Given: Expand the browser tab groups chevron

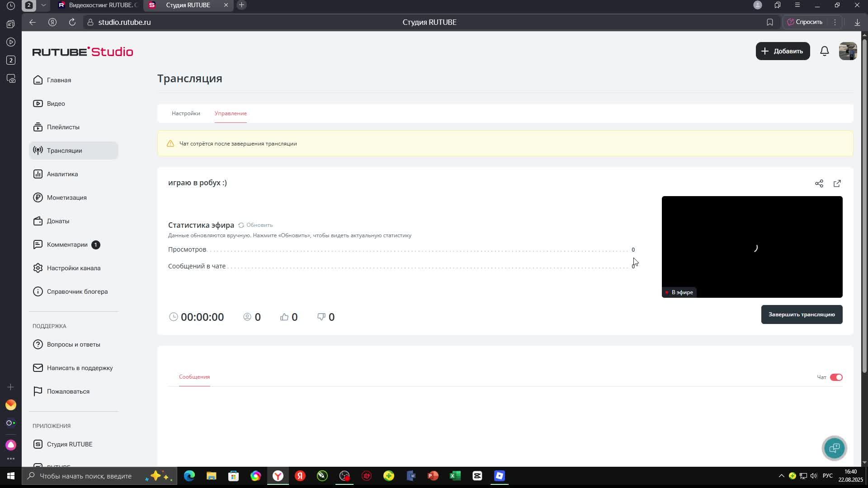Looking at the screenshot, I should 43,5.
